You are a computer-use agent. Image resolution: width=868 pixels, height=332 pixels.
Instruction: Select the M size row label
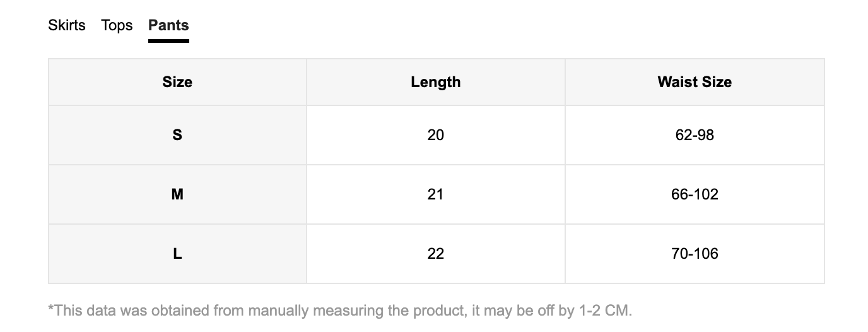click(177, 194)
